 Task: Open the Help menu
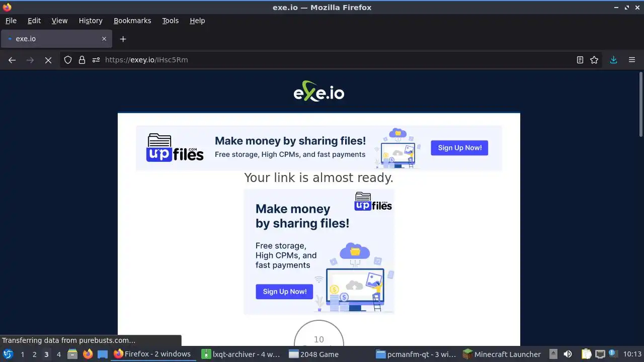click(197, 21)
